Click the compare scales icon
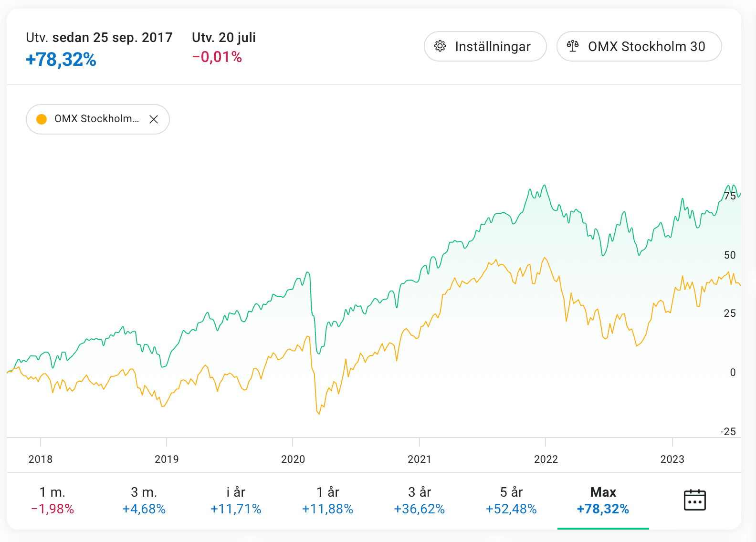Viewport: 756px width, 542px height. tap(573, 46)
